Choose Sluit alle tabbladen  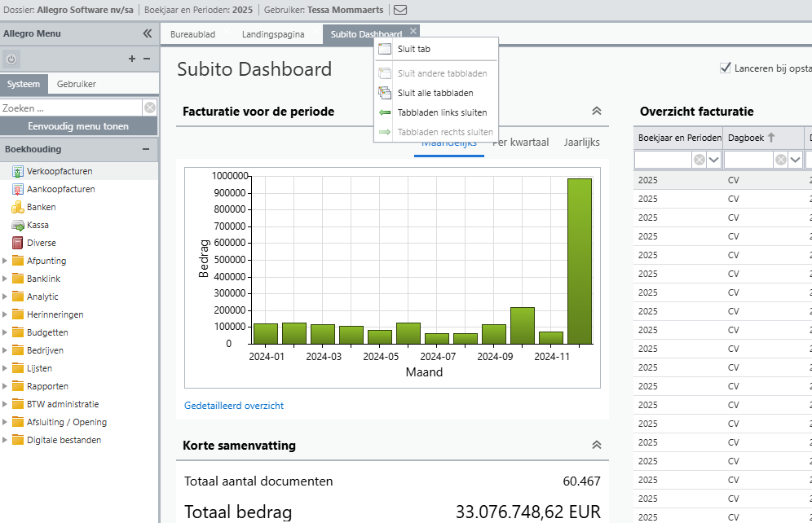coord(436,93)
